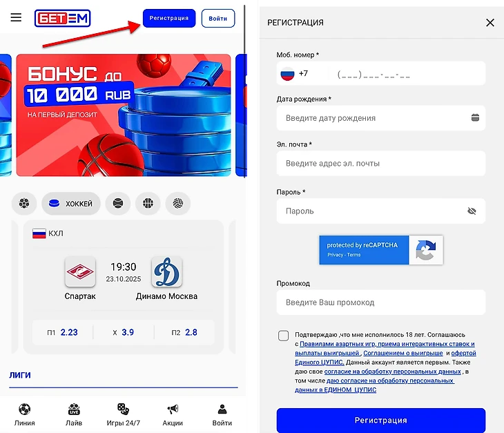
Task: Select the tennis ball sport filter
Action: click(118, 203)
